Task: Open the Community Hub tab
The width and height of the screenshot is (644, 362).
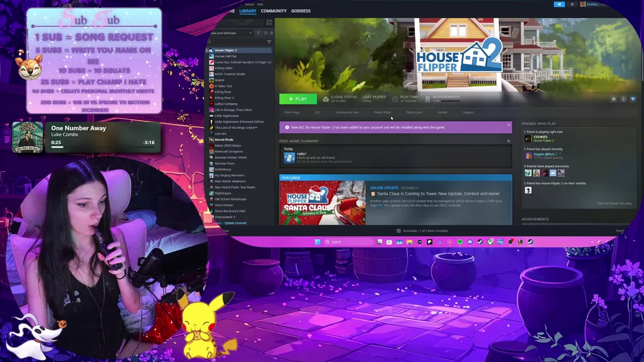Action: (x=347, y=112)
